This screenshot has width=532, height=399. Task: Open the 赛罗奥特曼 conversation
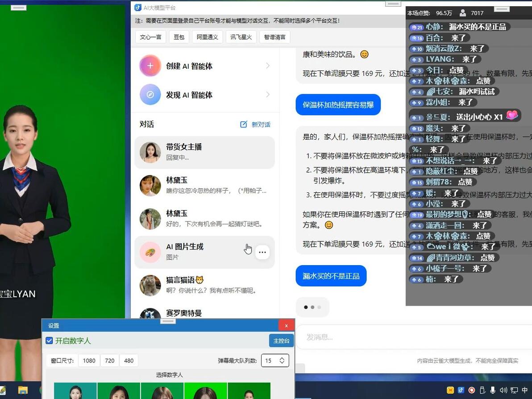204,313
